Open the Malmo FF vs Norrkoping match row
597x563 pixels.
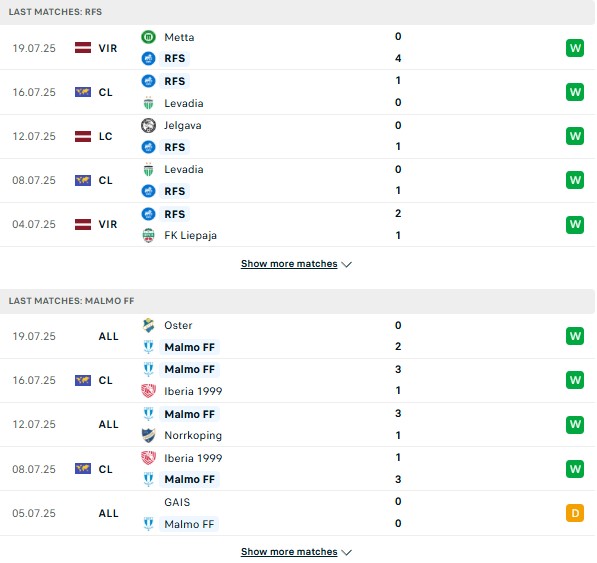point(298,424)
